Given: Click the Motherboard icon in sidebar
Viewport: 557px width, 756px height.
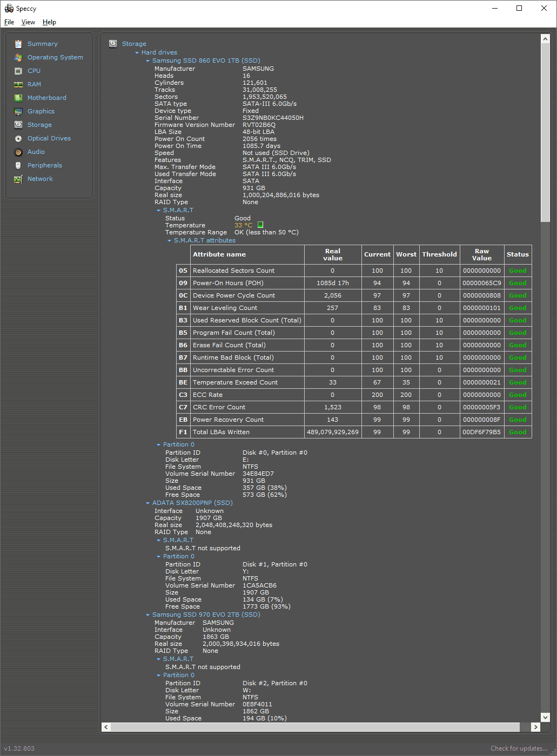Looking at the screenshot, I should pyautogui.click(x=18, y=98).
